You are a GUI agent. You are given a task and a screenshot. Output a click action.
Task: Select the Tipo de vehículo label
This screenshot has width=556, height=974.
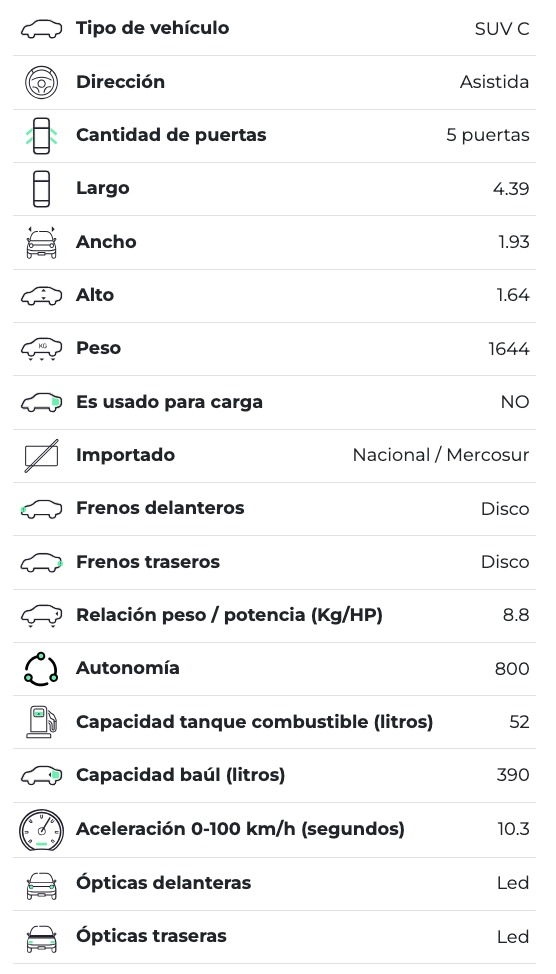(152, 28)
